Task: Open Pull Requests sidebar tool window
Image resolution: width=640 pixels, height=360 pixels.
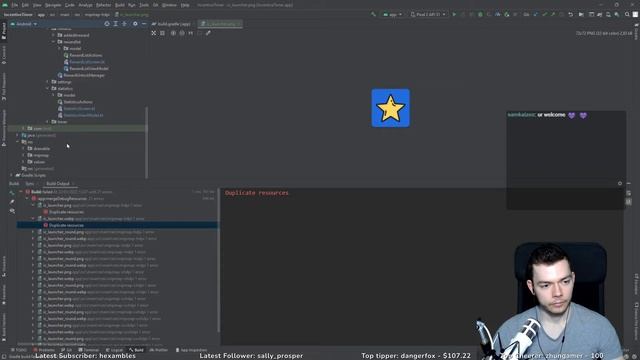Action: coord(4,87)
